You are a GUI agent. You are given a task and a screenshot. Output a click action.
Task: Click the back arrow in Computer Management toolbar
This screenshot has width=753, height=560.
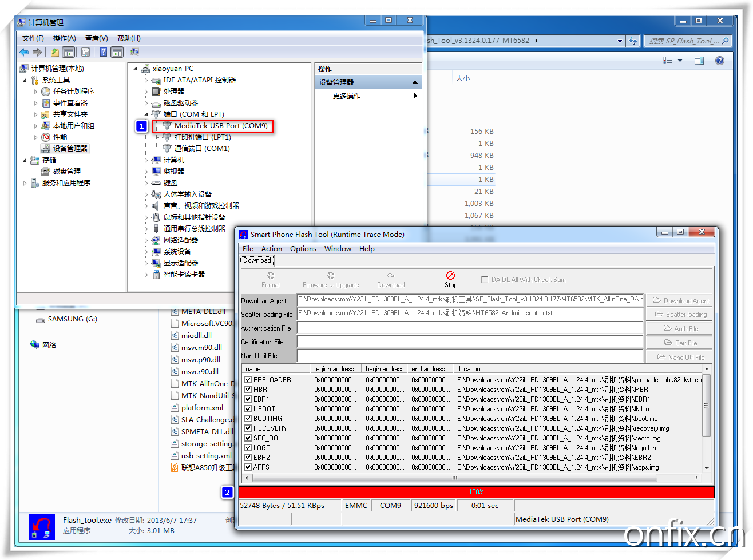point(24,52)
